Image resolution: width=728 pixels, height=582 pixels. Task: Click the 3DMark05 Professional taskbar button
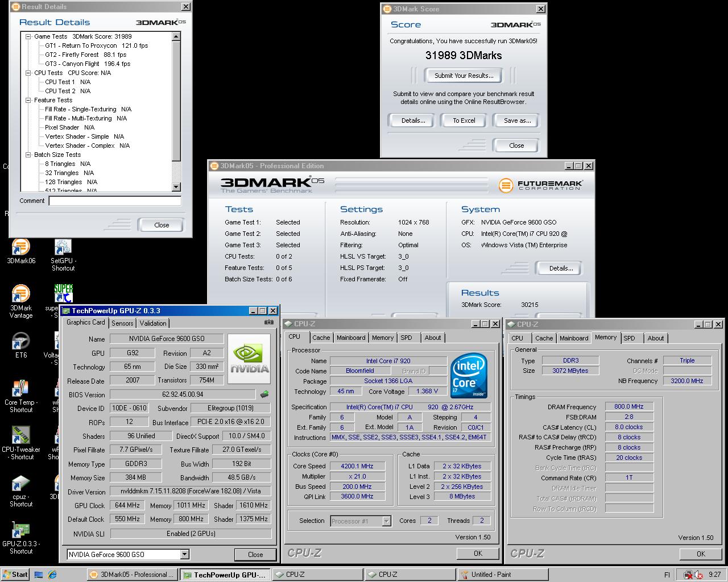point(132,575)
